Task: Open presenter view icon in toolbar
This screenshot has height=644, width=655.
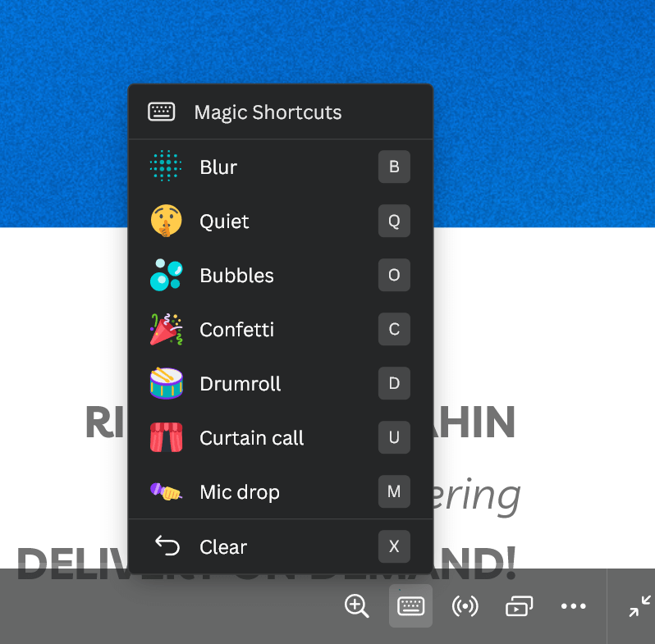Action: point(519,605)
